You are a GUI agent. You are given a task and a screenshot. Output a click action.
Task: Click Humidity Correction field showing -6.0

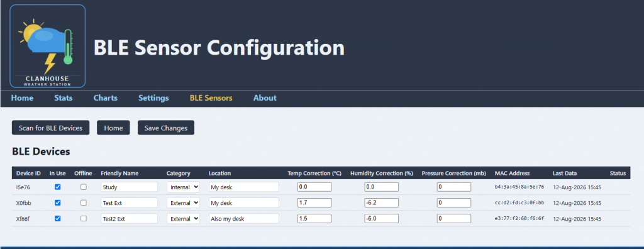click(382, 219)
